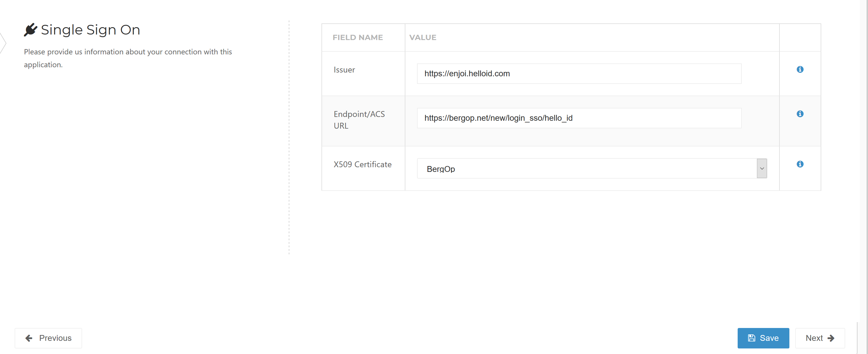Open the X509 Certificate BergOp dropdown
868x354 pixels.
coord(592,169)
